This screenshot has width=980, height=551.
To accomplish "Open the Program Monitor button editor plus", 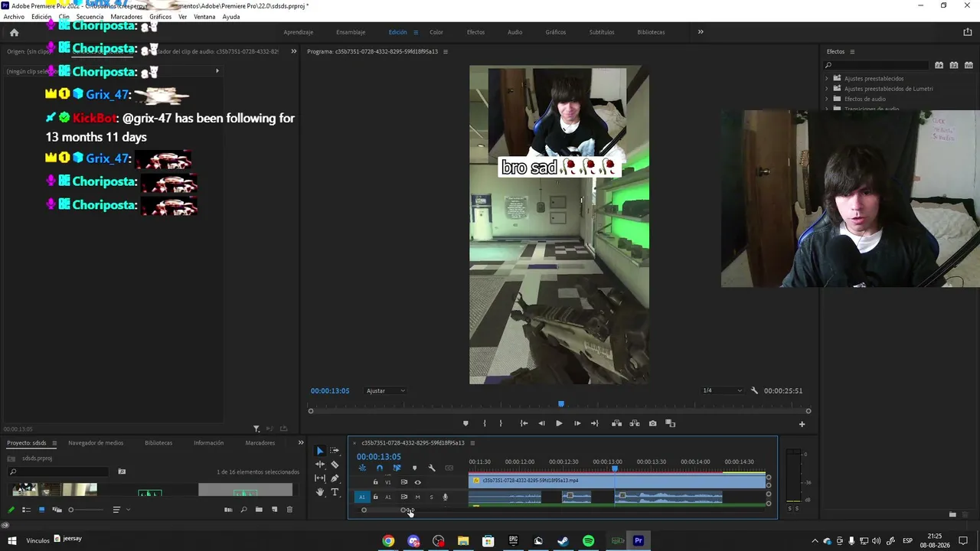I will 802,424.
